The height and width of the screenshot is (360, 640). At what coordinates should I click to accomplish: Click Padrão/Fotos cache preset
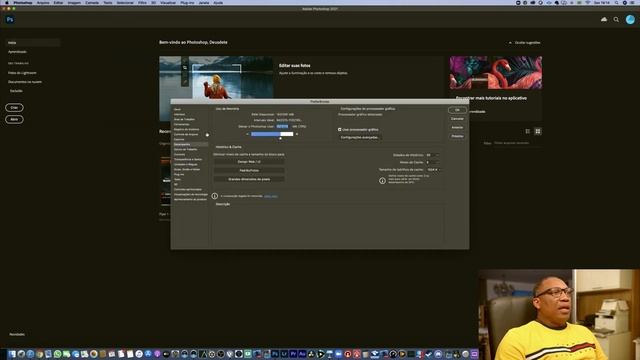[x=249, y=170]
